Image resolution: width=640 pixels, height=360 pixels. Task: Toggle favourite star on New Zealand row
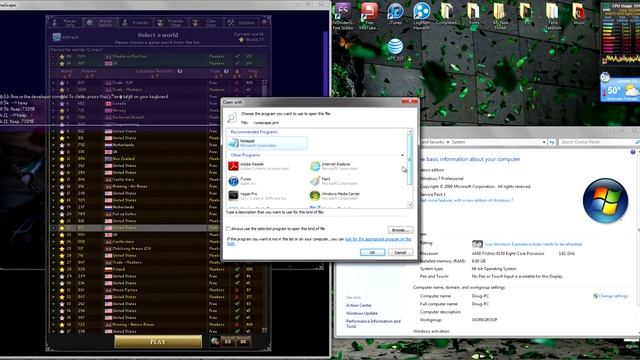point(62,159)
